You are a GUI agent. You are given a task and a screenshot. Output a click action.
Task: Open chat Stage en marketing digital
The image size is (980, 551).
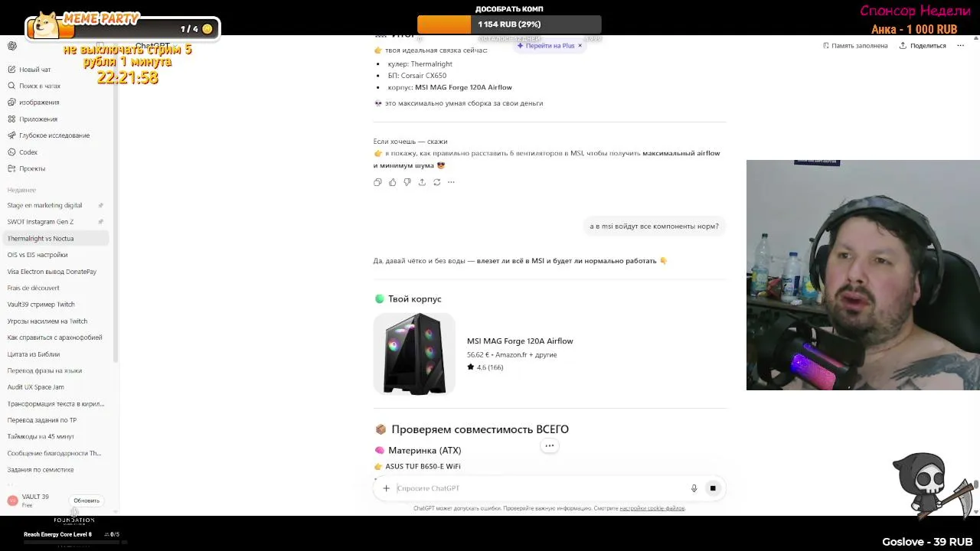[x=44, y=205]
